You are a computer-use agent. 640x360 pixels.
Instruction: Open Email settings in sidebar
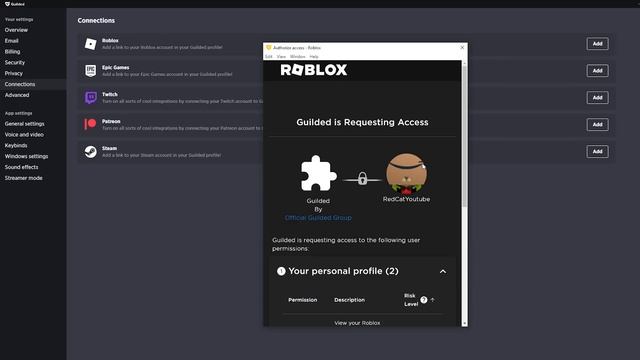[11, 41]
